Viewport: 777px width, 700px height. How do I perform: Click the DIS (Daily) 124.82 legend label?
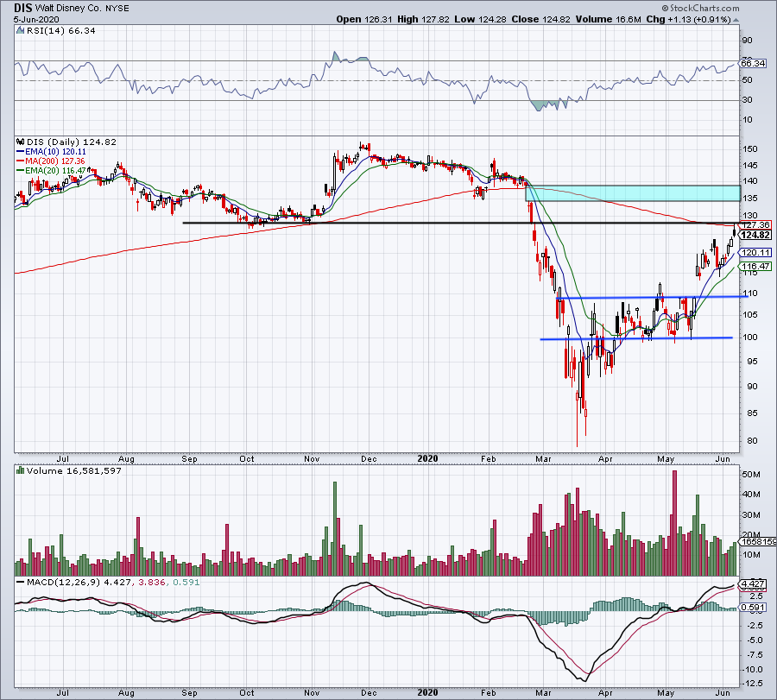tap(72, 142)
